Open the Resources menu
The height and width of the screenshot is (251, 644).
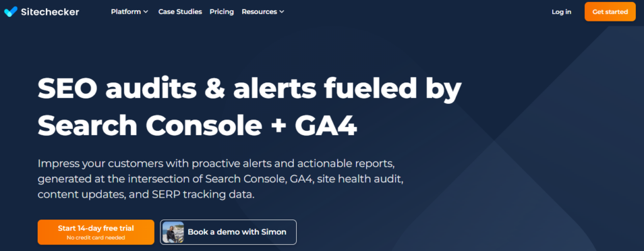coord(263,11)
